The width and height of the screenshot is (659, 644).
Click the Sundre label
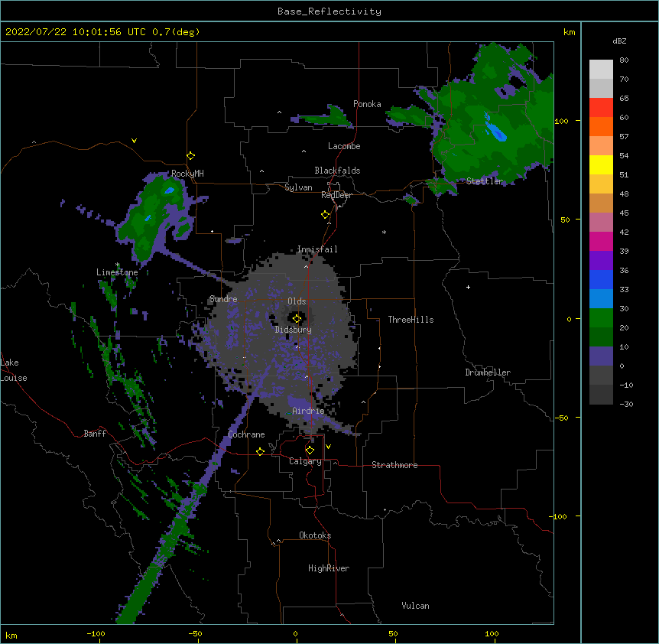point(223,299)
